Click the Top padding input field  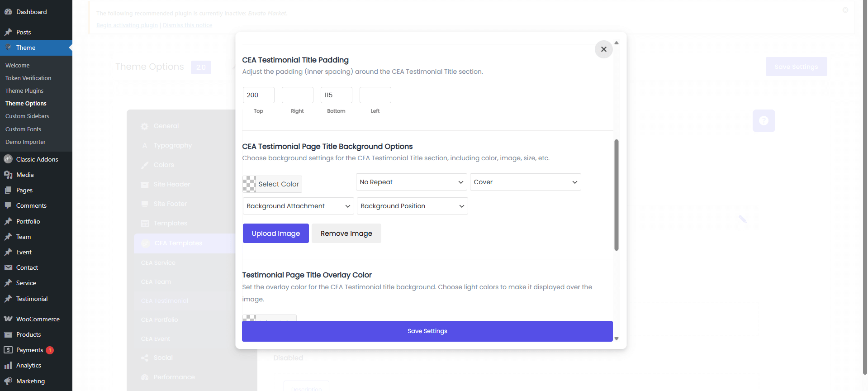pyautogui.click(x=258, y=95)
